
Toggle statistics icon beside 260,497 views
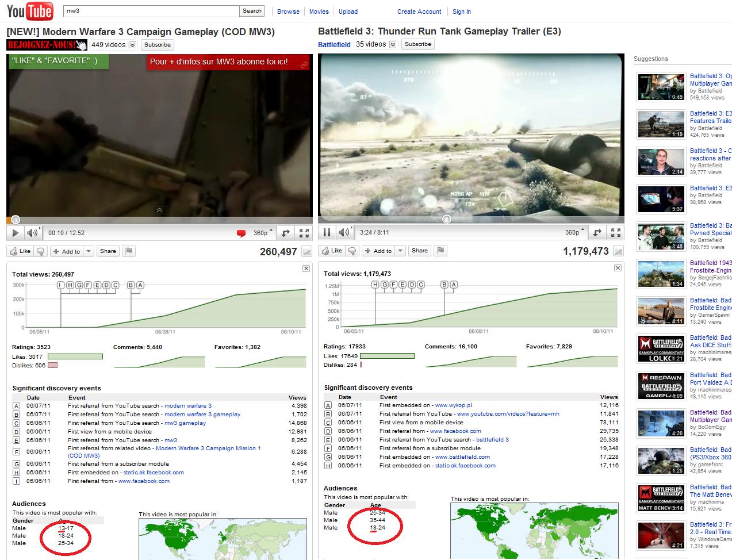coord(306,251)
